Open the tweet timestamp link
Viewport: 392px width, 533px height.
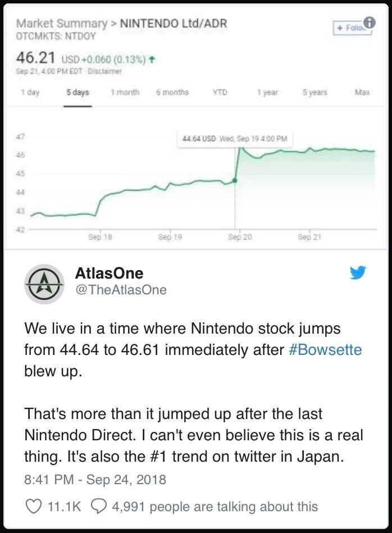[95, 479]
